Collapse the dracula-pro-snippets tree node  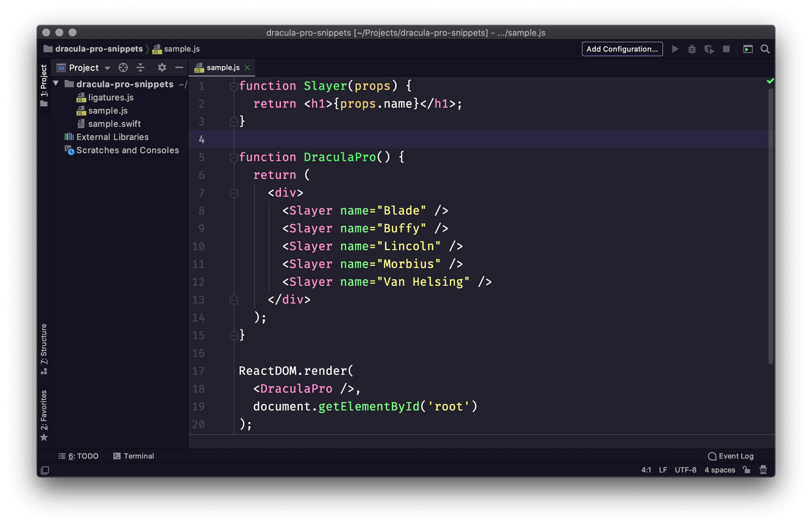click(55, 83)
